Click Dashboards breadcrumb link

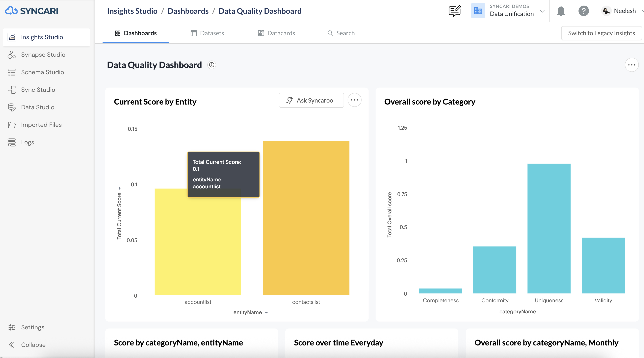pyautogui.click(x=188, y=11)
